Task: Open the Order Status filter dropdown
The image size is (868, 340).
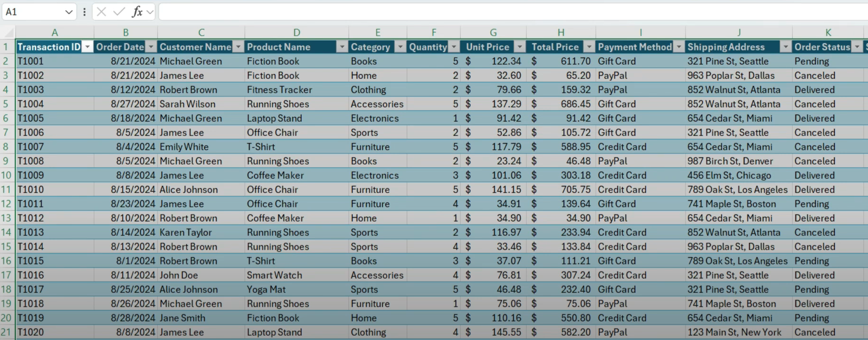Action: (x=857, y=47)
